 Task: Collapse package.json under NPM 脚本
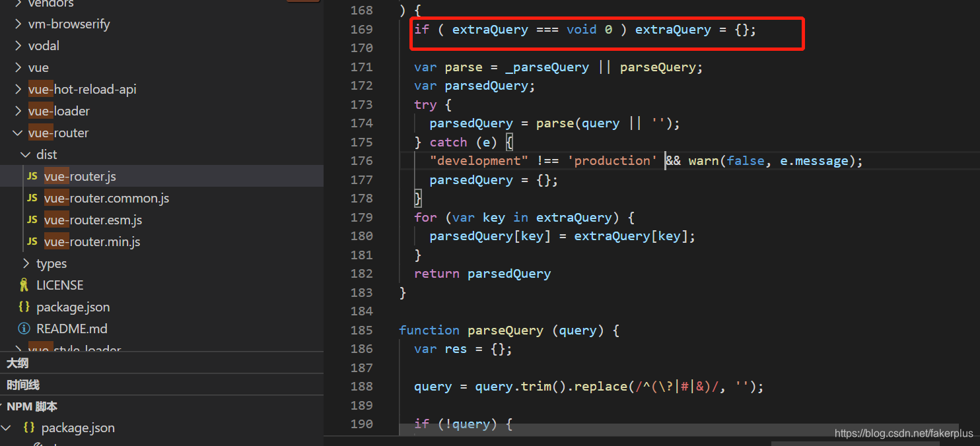tap(7, 428)
